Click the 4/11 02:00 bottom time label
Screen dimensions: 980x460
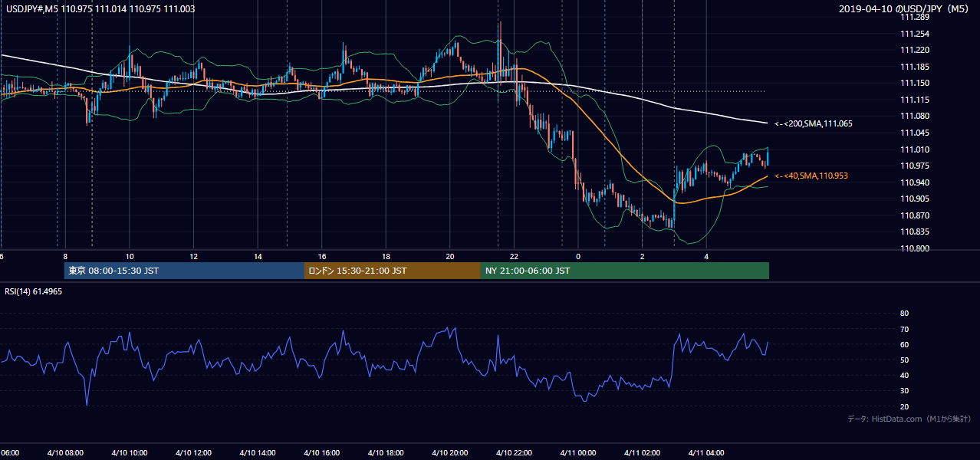pyautogui.click(x=641, y=453)
